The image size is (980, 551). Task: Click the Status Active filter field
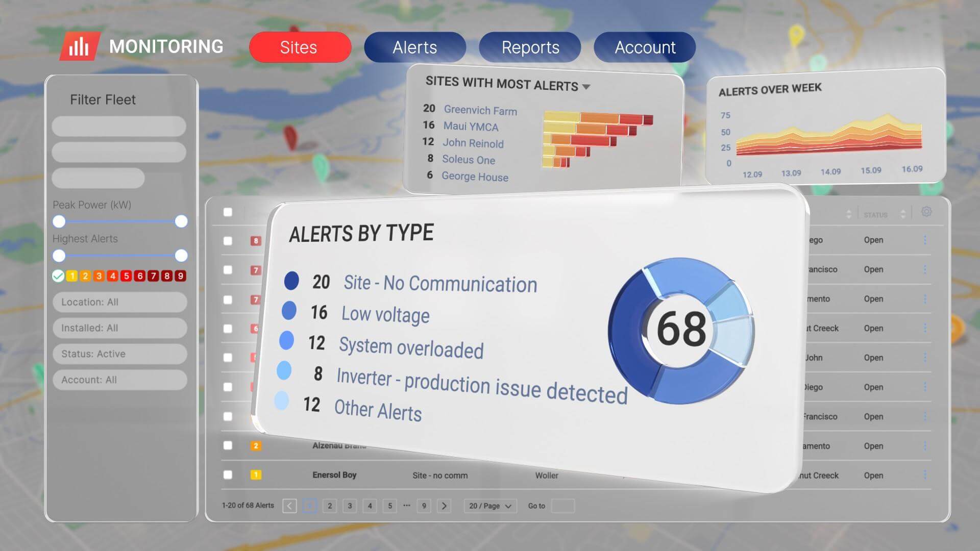[120, 353]
